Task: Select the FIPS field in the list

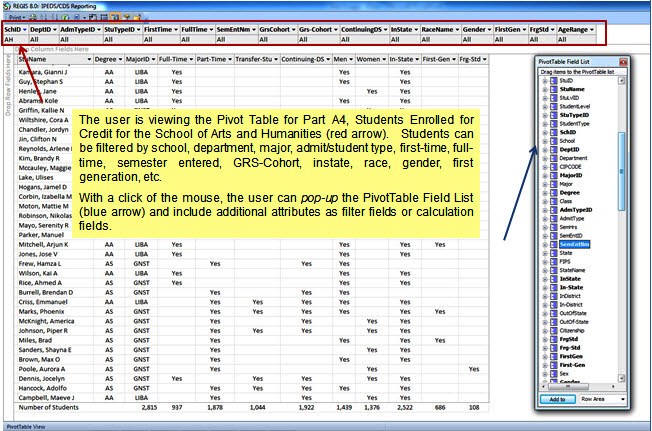Action: (565, 261)
